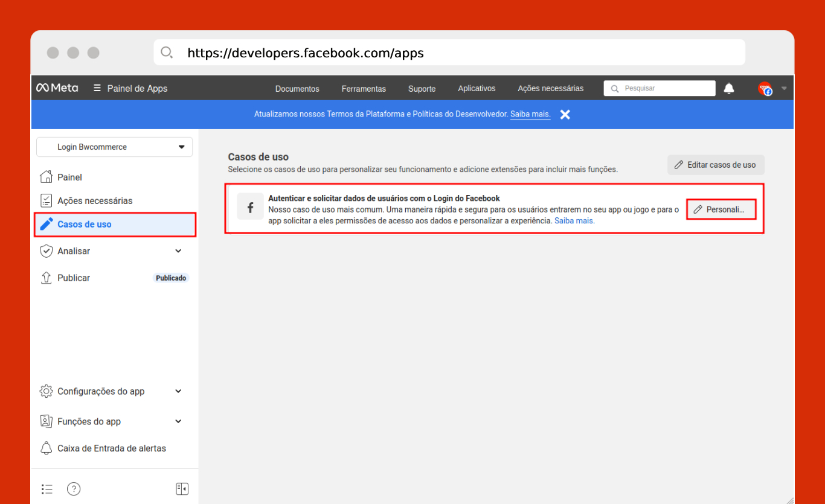The width and height of the screenshot is (825, 504).
Task: Open the hamburger menu beside Painel de Apps
Action: [97, 88]
